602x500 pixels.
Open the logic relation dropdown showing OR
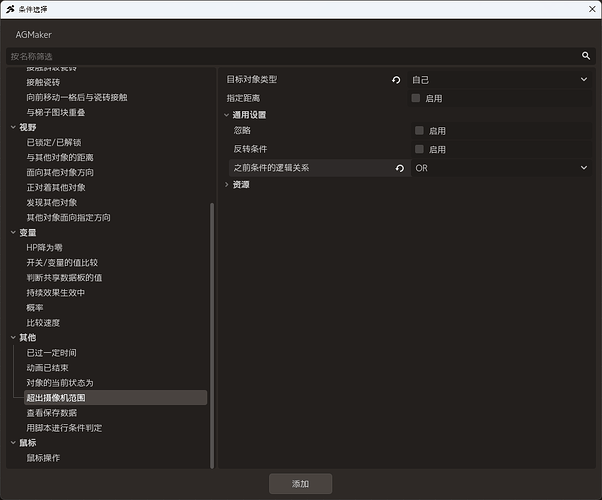click(501, 168)
